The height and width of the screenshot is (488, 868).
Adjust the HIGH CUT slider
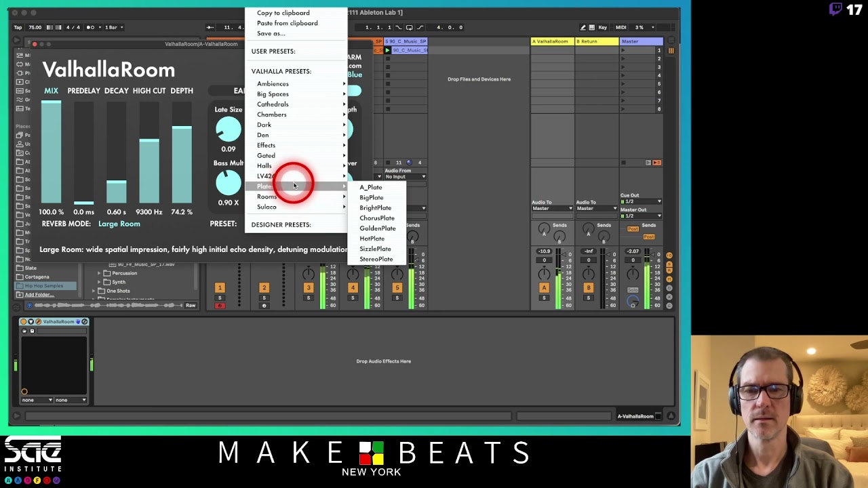149,152
